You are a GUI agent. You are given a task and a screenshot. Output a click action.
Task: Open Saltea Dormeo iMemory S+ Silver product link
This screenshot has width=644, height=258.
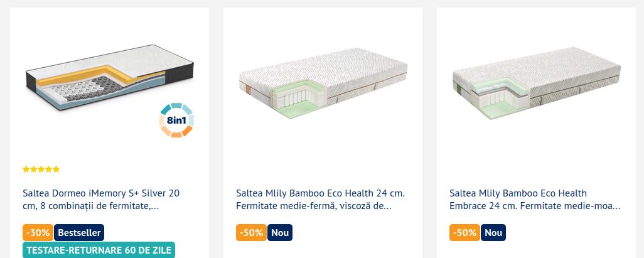101,199
